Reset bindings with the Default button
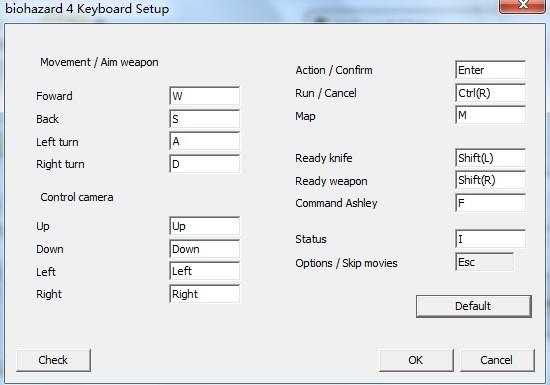This screenshot has height=385, width=550. [474, 306]
